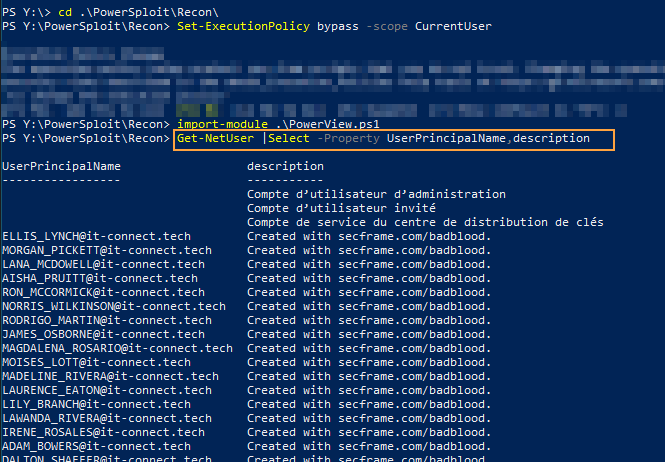The width and height of the screenshot is (665, 462).
Task: Click the description beside ADAM_BOWERS
Action: tap(369, 446)
